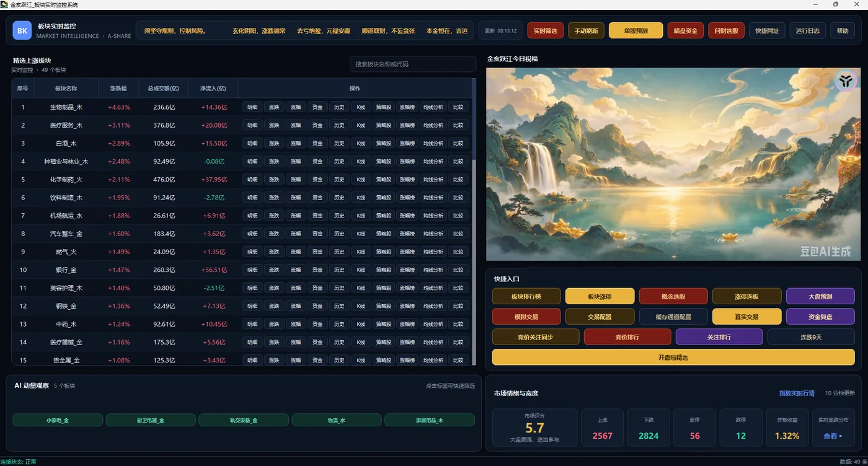Sort by the 总成交额(亿) column header
Image resolution: width=868 pixels, height=466 pixels.
[x=164, y=89]
